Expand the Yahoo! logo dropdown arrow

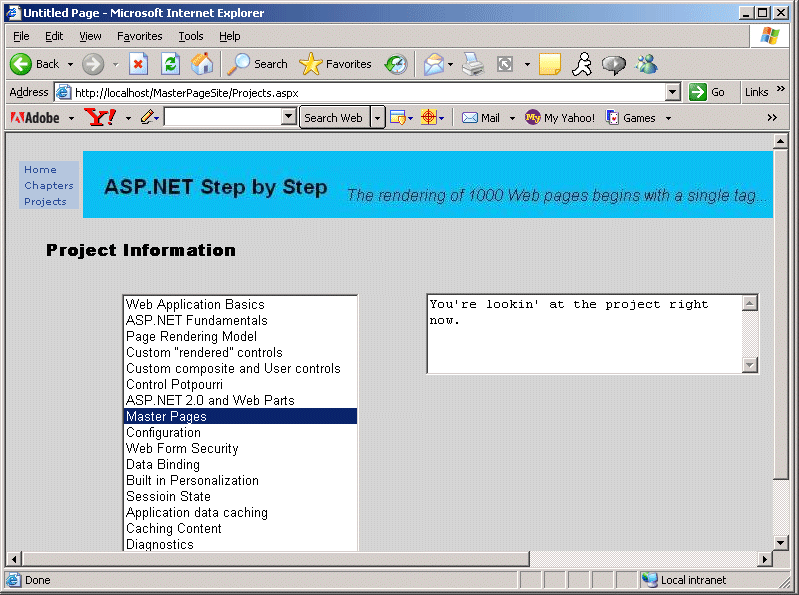coord(128,118)
